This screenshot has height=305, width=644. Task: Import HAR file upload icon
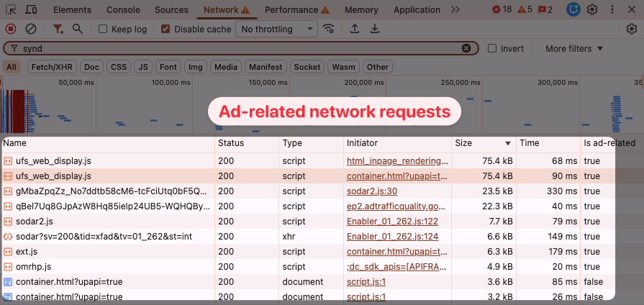coord(355,29)
